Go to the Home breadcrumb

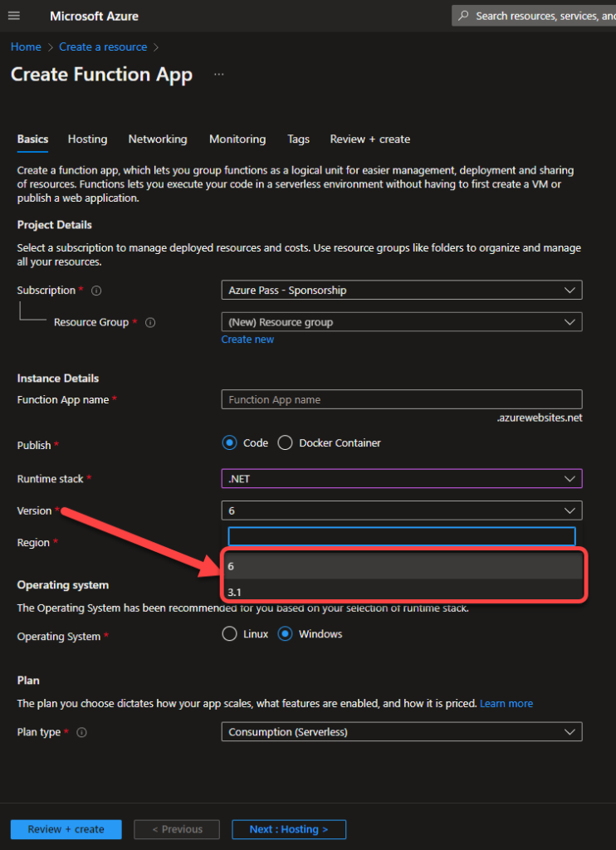pos(26,47)
